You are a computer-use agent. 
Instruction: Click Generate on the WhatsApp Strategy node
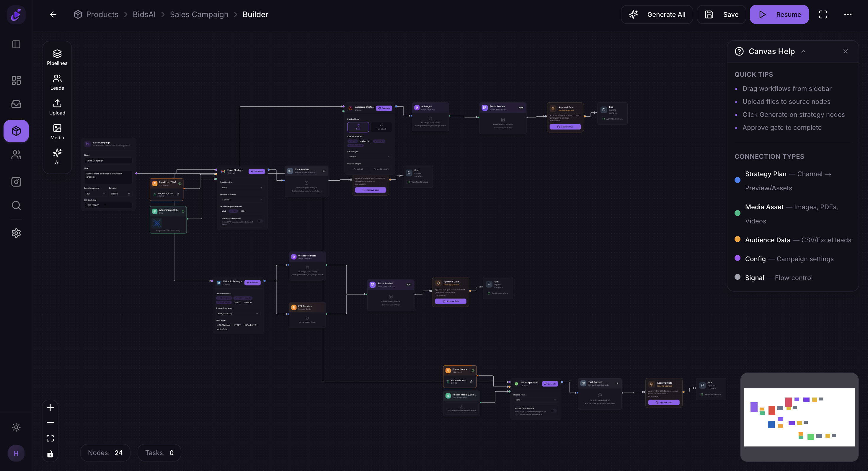(550, 384)
